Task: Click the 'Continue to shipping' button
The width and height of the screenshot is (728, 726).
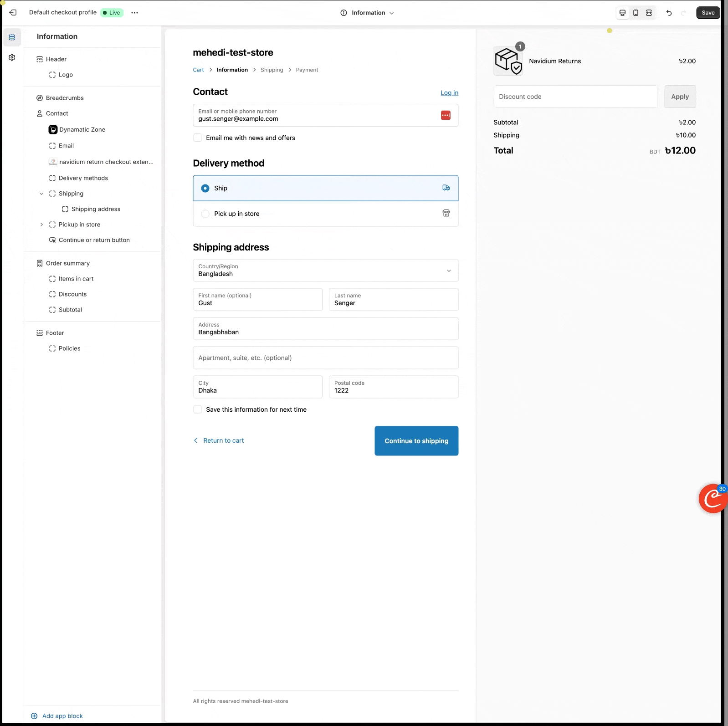Action: (416, 441)
